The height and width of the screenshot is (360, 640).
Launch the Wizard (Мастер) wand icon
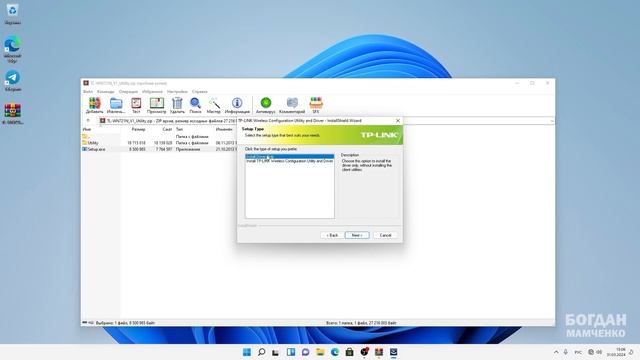click(213, 105)
